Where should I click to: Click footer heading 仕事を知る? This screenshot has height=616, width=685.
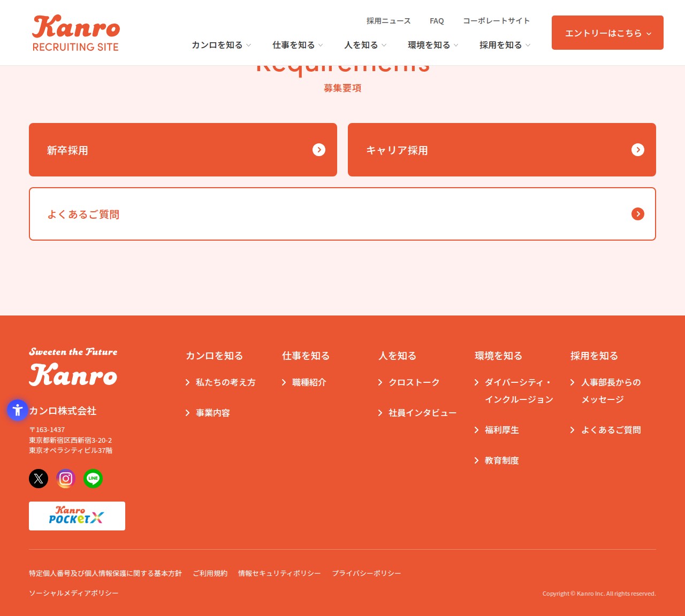click(306, 356)
